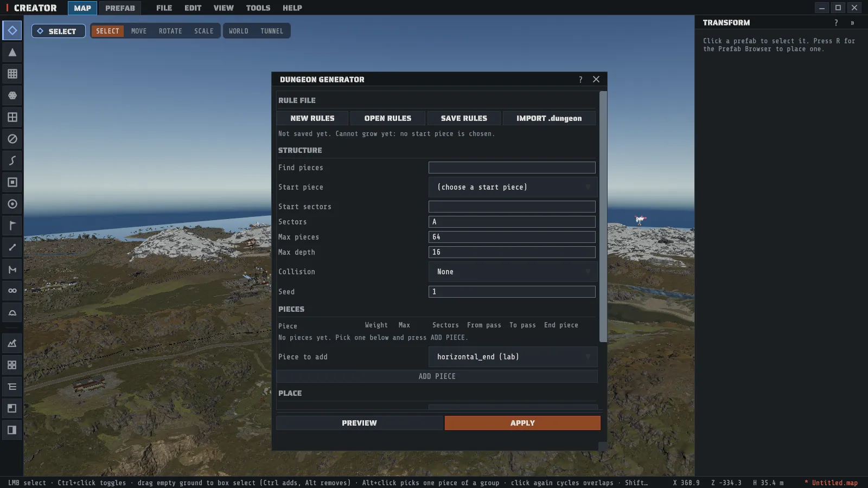868x488 pixels.
Task: Click the corner-filled square layout icon
Action: point(12,408)
